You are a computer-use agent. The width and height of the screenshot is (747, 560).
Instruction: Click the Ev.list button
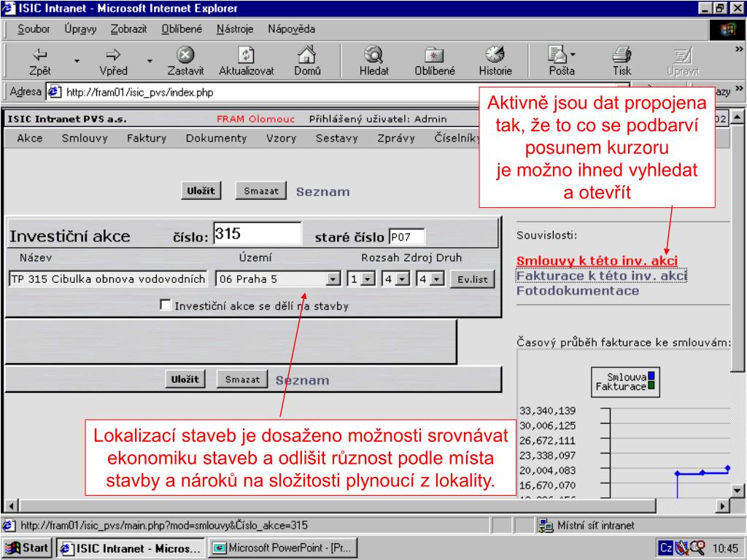point(473,279)
